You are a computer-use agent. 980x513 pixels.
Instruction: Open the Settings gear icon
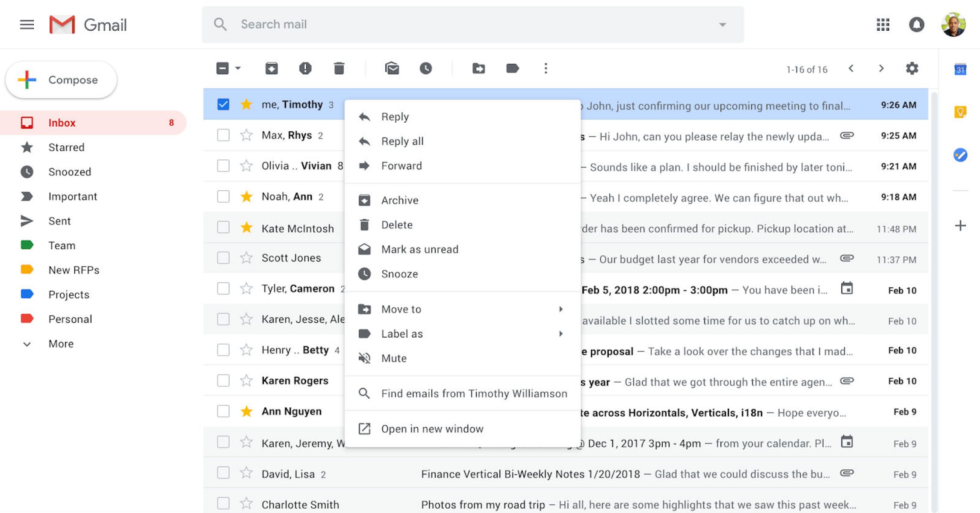[912, 68]
